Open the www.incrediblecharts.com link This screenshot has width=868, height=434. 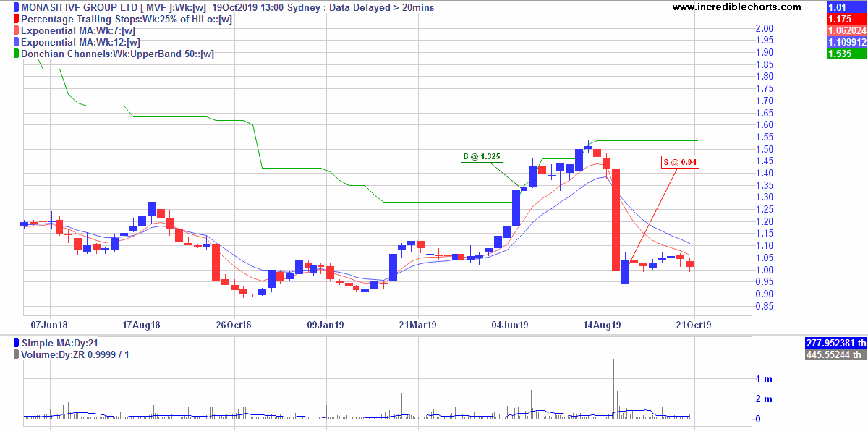point(736,7)
